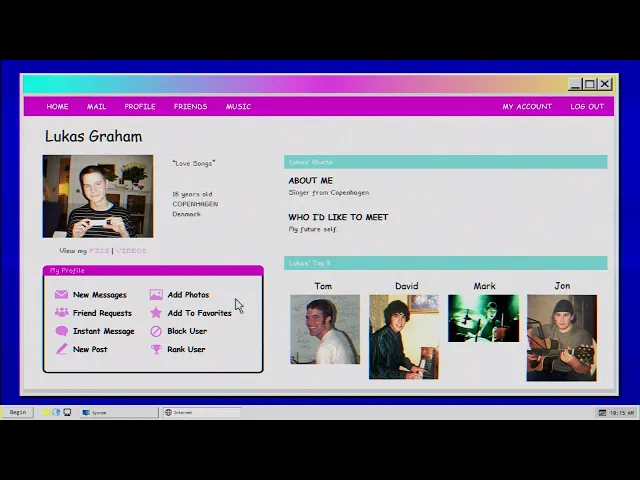
Task: Click the "Love Songs" headline text
Action: (194, 163)
